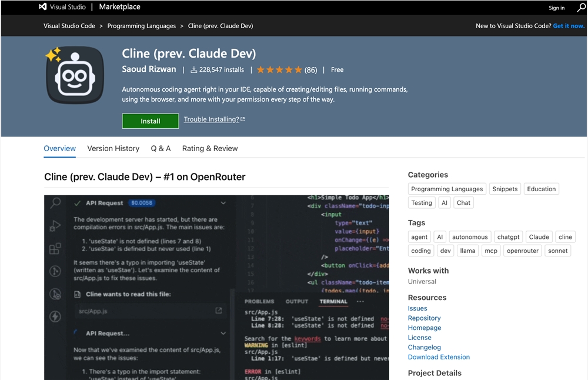Go to Programming Languages breadcrumb

pyautogui.click(x=141, y=26)
